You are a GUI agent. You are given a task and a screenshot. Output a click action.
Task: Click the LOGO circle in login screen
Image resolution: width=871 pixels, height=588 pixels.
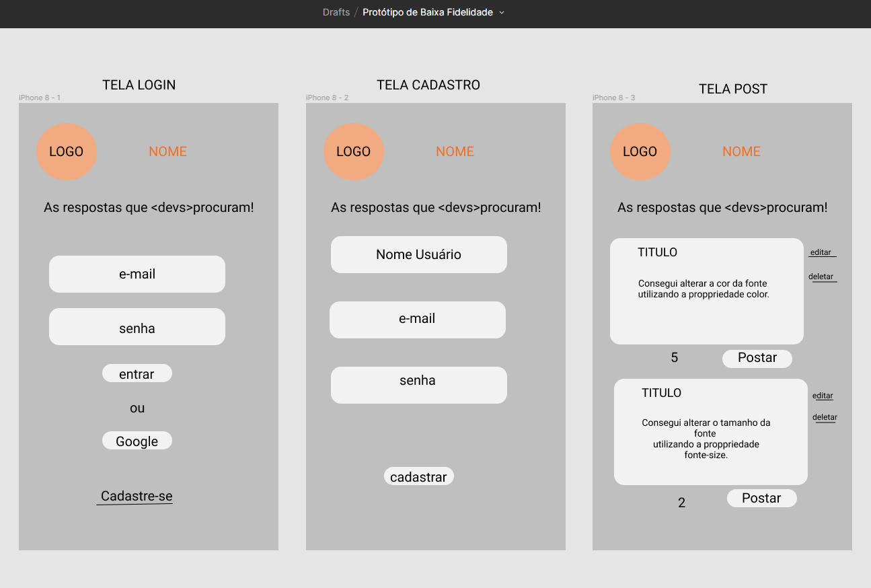pyautogui.click(x=67, y=152)
